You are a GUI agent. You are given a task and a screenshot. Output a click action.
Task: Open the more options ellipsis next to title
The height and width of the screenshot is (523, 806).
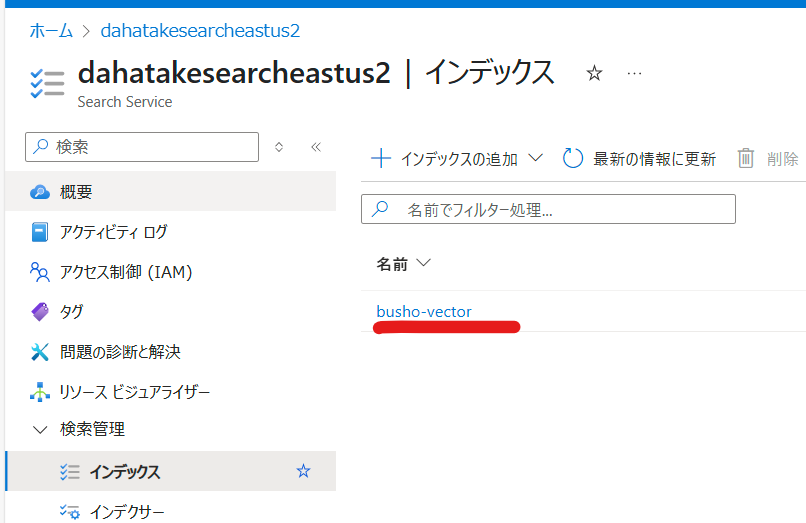pos(634,74)
